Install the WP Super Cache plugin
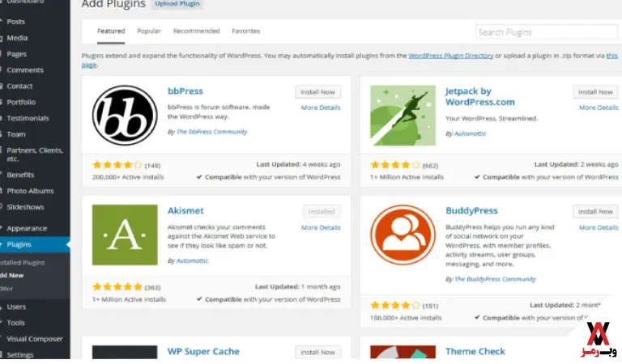Image resolution: width=622 pixels, height=364 pixels. click(317, 352)
